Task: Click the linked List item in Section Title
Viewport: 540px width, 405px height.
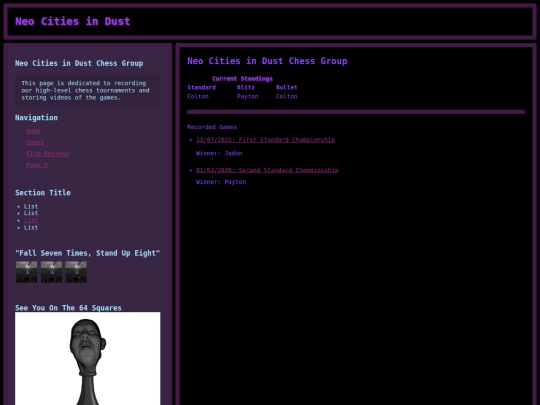Action: pyautogui.click(x=31, y=220)
